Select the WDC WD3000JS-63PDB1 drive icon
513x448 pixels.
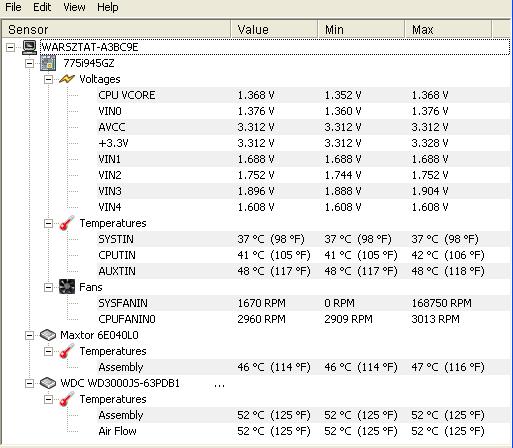[48, 383]
